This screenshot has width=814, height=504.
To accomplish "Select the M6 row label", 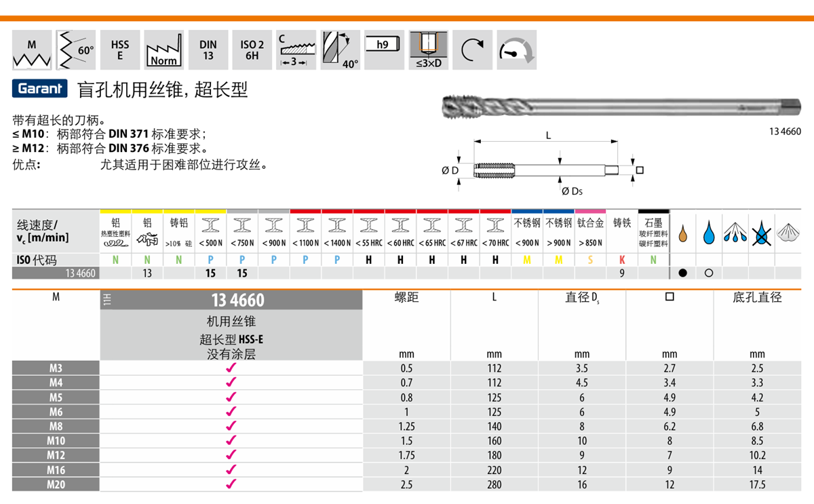I will [x=56, y=412].
